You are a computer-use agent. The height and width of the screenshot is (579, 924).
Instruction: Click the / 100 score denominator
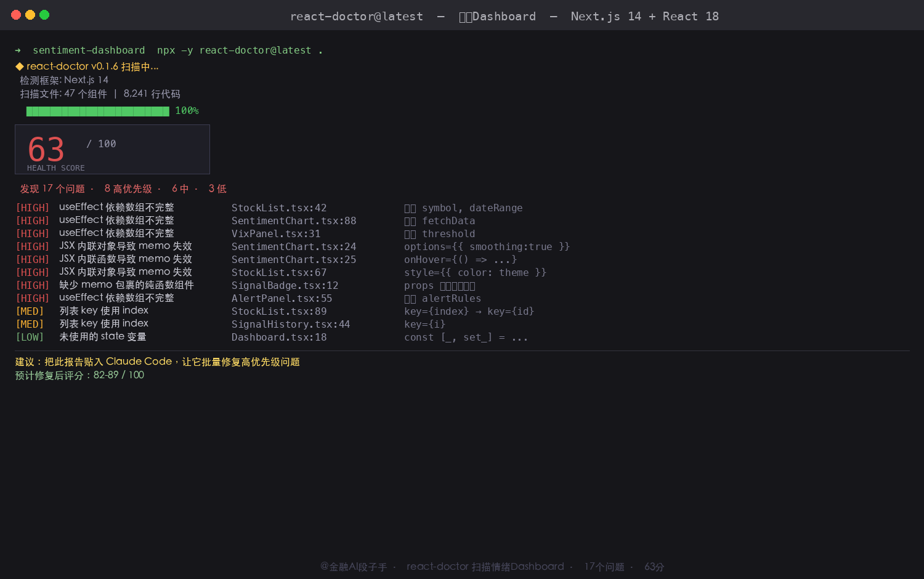click(x=101, y=144)
